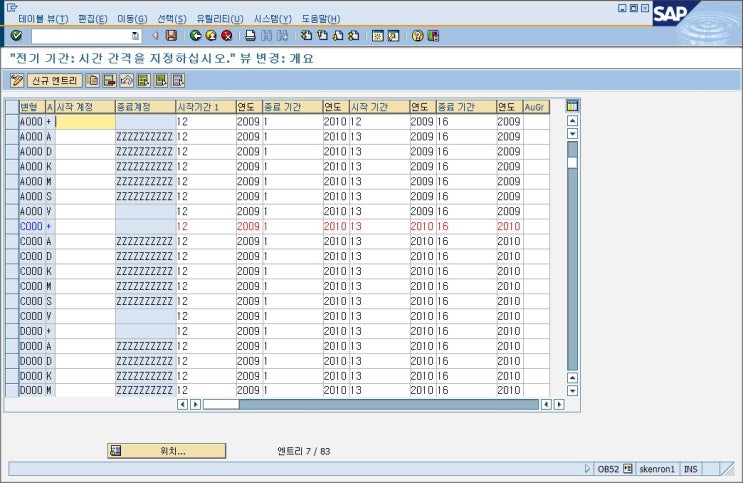Click the horizontal scrollbar thumb below table
Screen dimensions: 743x483
point(221,405)
